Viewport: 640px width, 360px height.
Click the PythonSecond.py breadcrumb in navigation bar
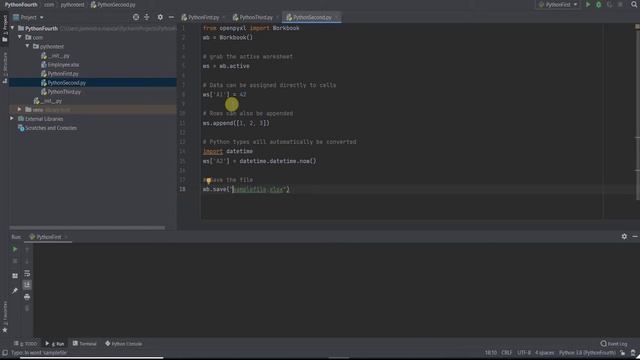click(x=113, y=4)
